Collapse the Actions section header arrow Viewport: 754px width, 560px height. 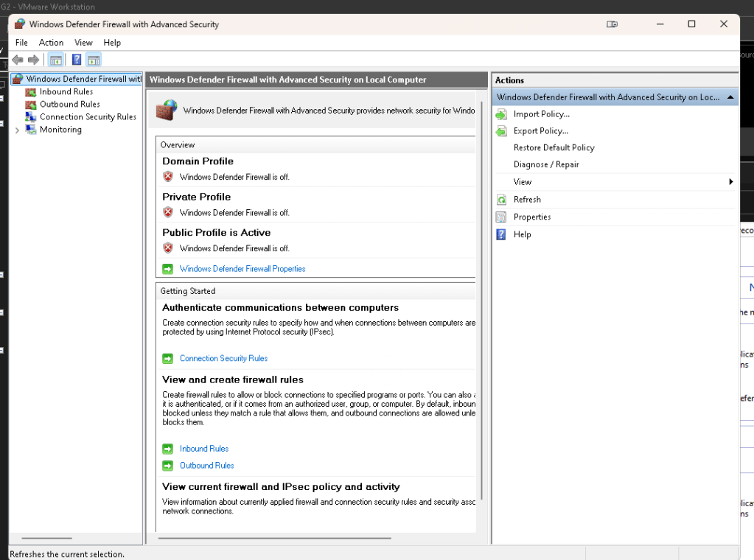(x=730, y=97)
